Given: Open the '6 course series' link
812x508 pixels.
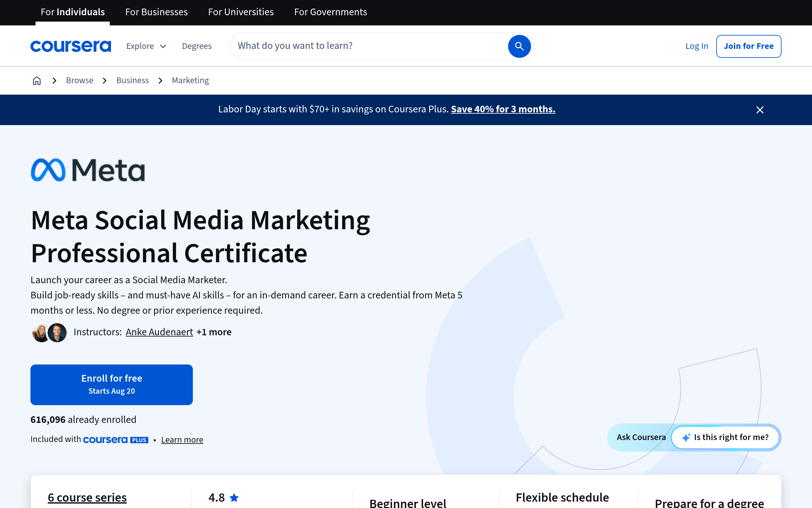Looking at the screenshot, I should coord(87,497).
